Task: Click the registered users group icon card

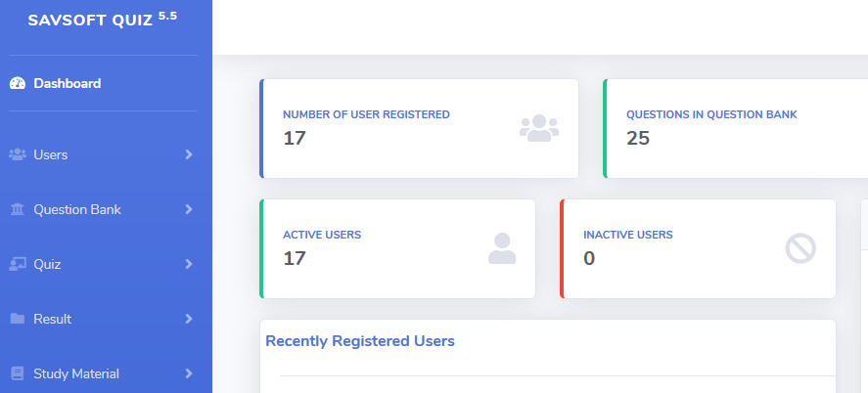Action: [x=538, y=128]
